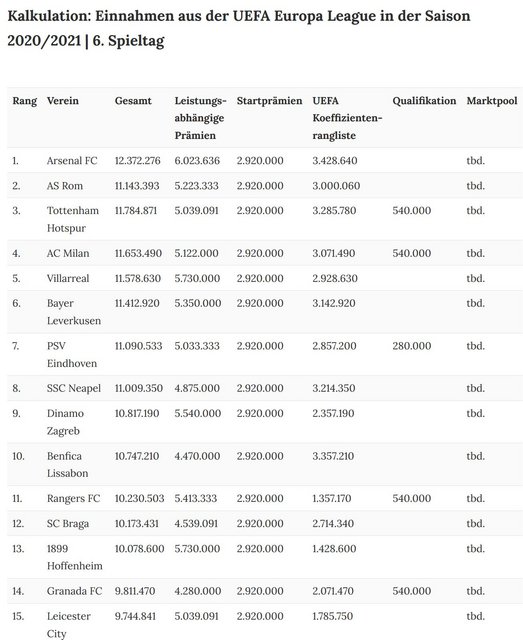Select Bayer Leverkusen club cell
523x640 pixels.
pos(73,312)
